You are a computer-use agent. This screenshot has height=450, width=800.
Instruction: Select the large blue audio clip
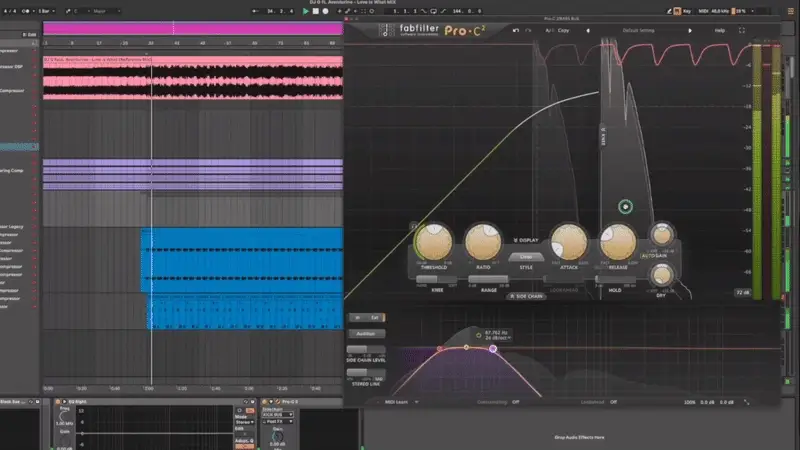point(242,260)
